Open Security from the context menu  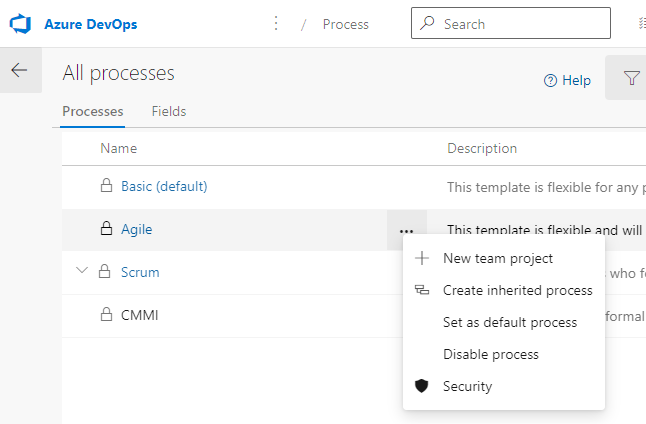[x=503, y=387]
